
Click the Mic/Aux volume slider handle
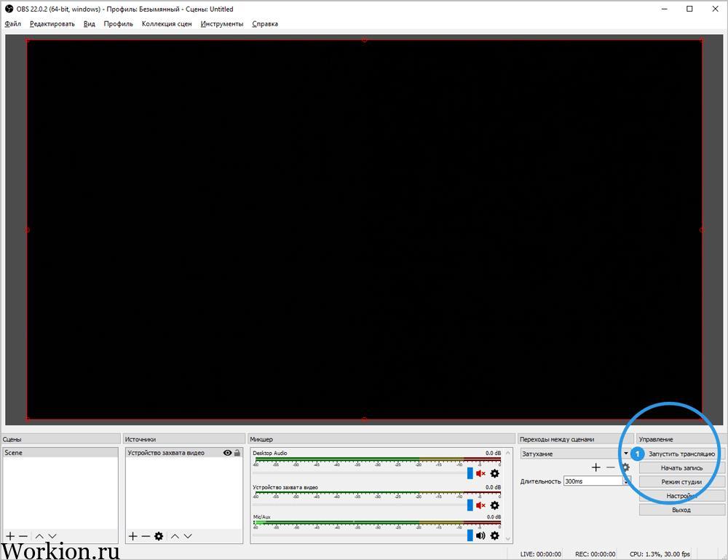[x=470, y=535]
